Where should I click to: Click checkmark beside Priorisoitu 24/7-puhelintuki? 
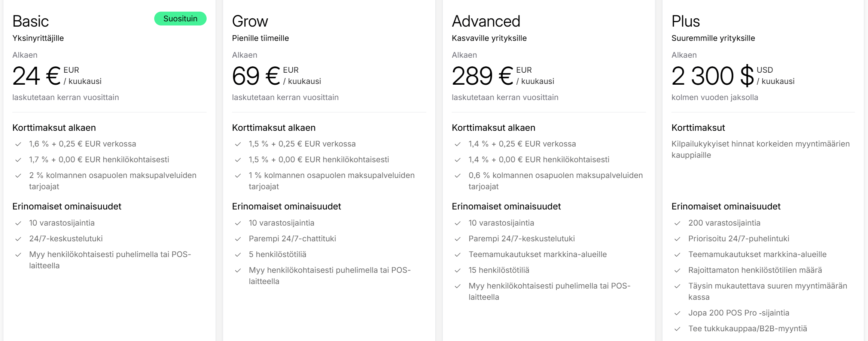[677, 239]
